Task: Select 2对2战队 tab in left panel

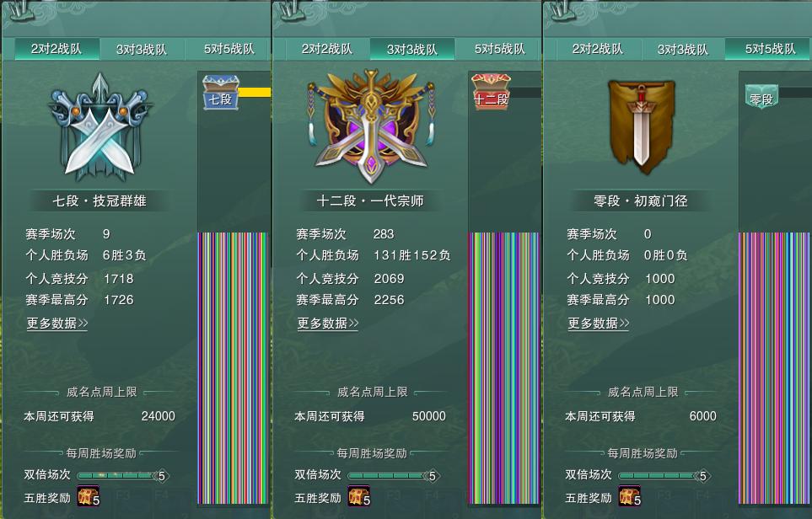Action: (x=56, y=49)
